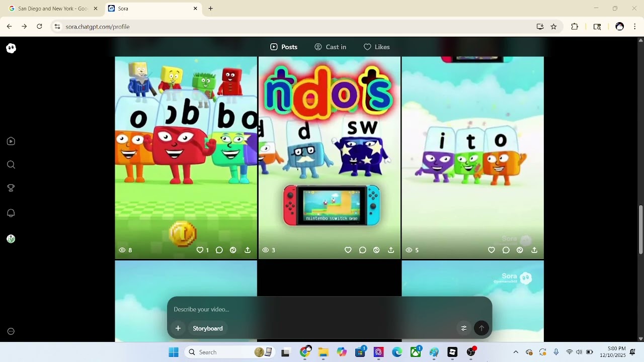Image resolution: width=644 pixels, height=362 pixels.
Task: View site information icon in address bar
Action: [57, 27]
